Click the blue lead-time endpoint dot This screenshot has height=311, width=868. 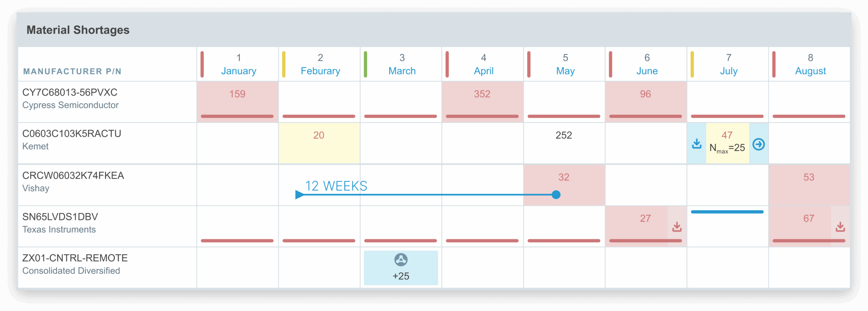pos(556,195)
